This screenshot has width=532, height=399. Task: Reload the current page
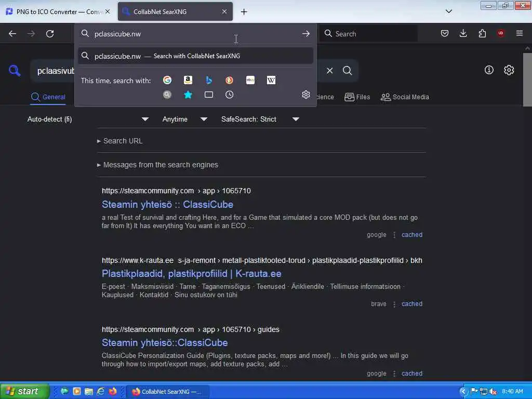50,34
